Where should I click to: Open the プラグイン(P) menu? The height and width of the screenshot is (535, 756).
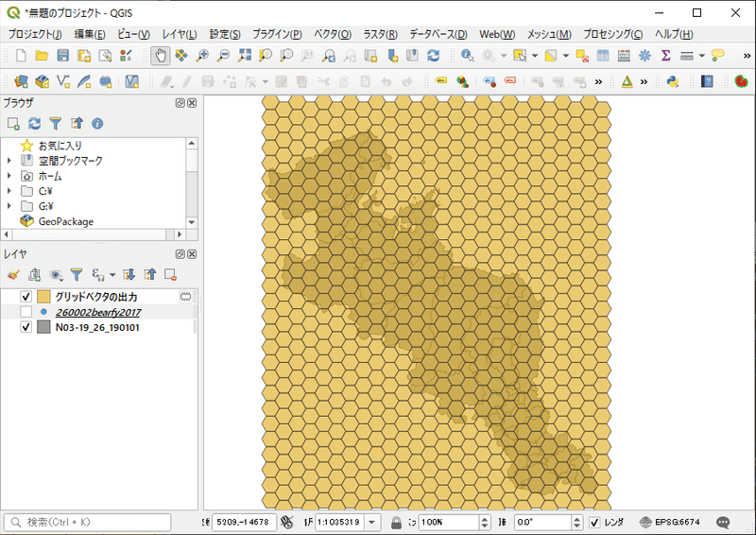tap(277, 34)
